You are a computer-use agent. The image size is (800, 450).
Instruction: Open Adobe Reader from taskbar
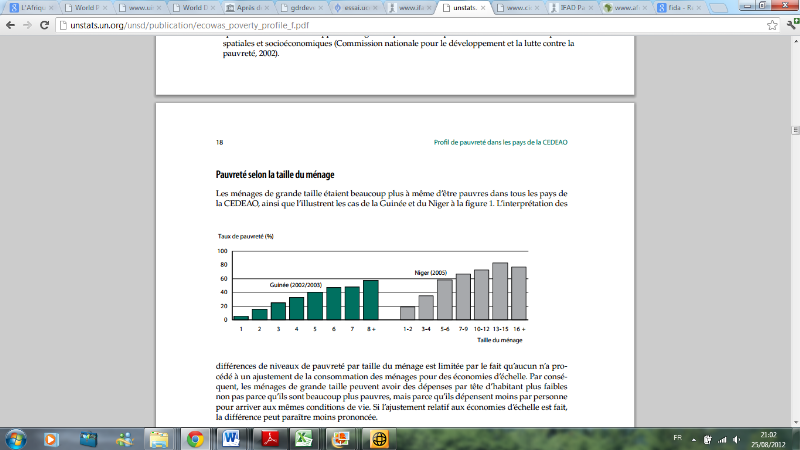click(270, 439)
